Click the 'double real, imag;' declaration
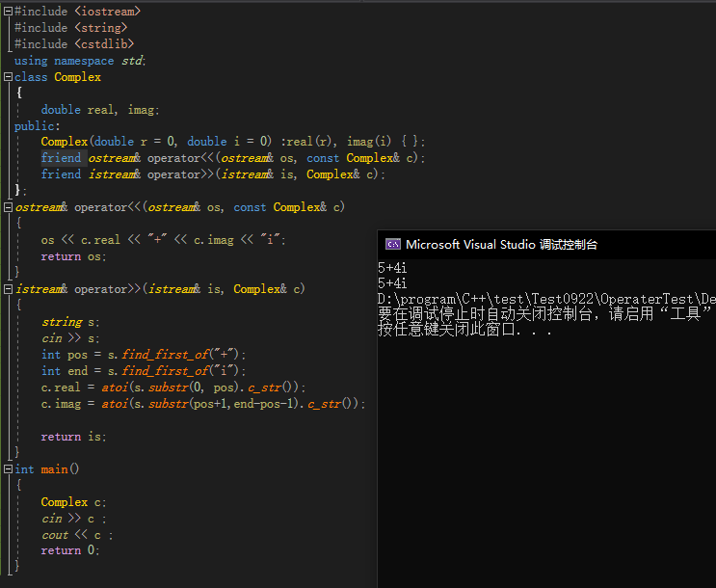This screenshot has width=716, height=588. 100,110
